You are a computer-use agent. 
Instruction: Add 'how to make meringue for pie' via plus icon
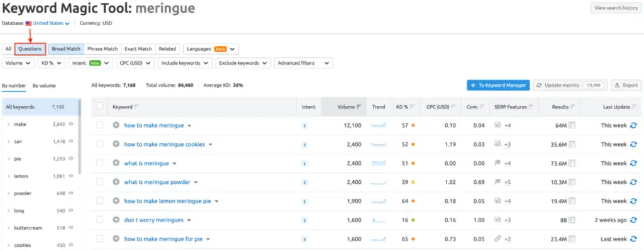tap(116, 239)
